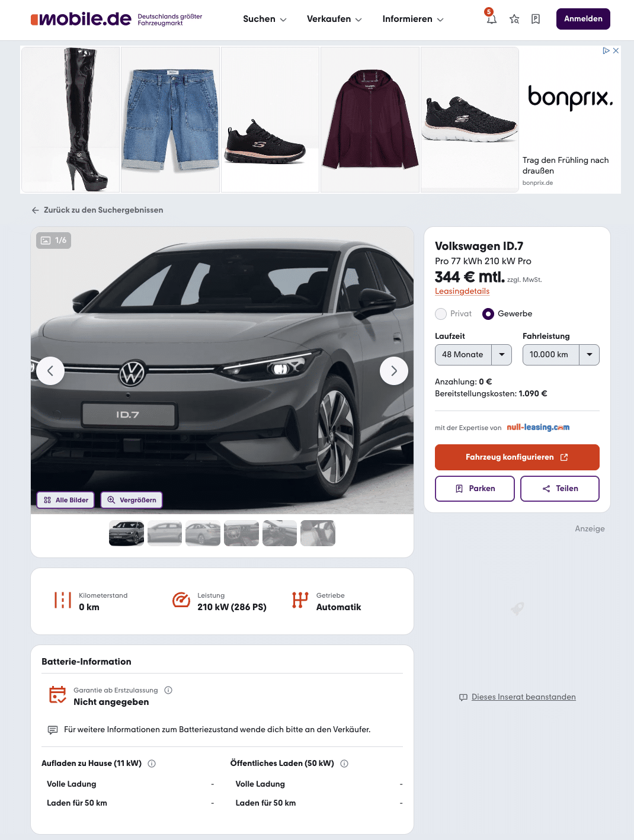Click the Vergrößern zoom button
The width and height of the screenshot is (634, 840).
[132, 500]
